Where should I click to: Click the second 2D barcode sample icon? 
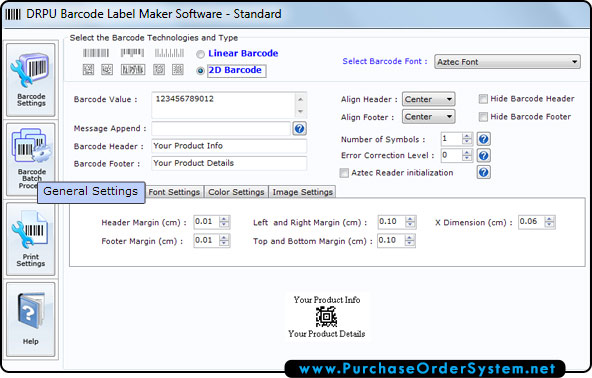pyautogui.click(x=107, y=69)
